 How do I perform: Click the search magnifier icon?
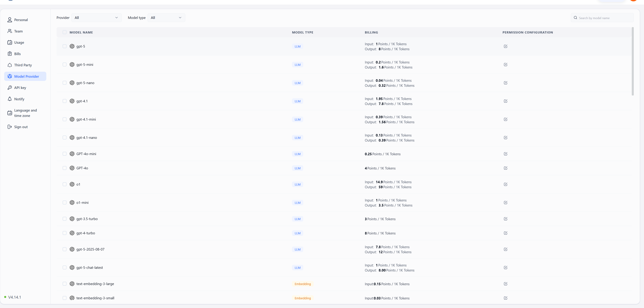pyautogui.click(x=575, y=18)
